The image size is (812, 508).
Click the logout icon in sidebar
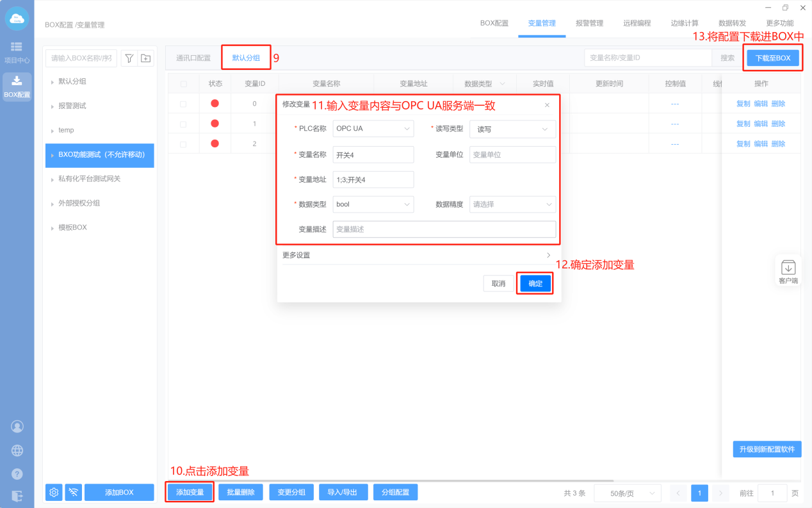[x=17, y=496]
